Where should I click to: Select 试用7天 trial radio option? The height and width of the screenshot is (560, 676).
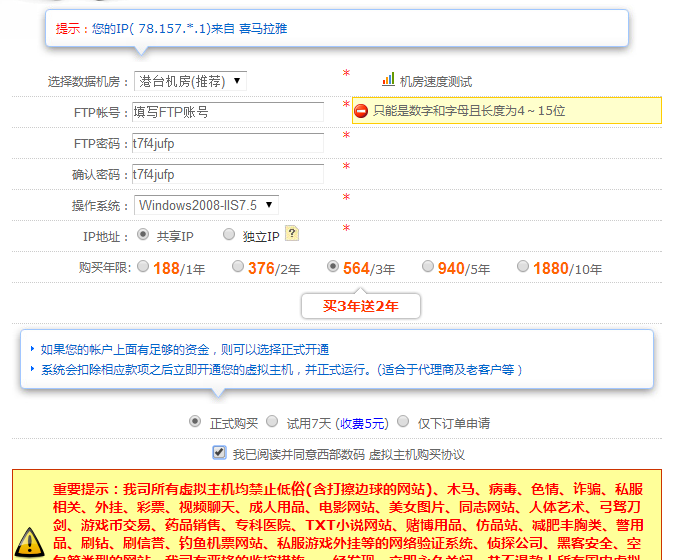[272, 421]
